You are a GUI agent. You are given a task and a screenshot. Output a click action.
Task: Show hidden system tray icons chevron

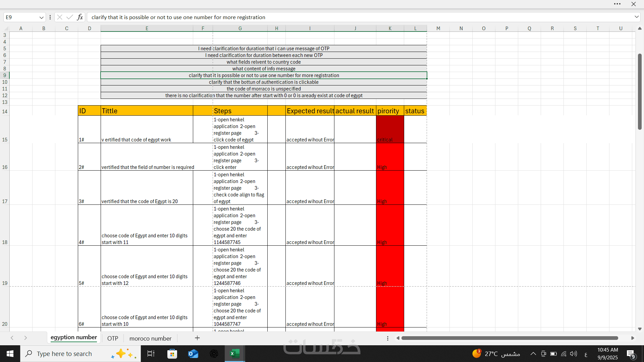pyautogui.click(x=533, y=354)
